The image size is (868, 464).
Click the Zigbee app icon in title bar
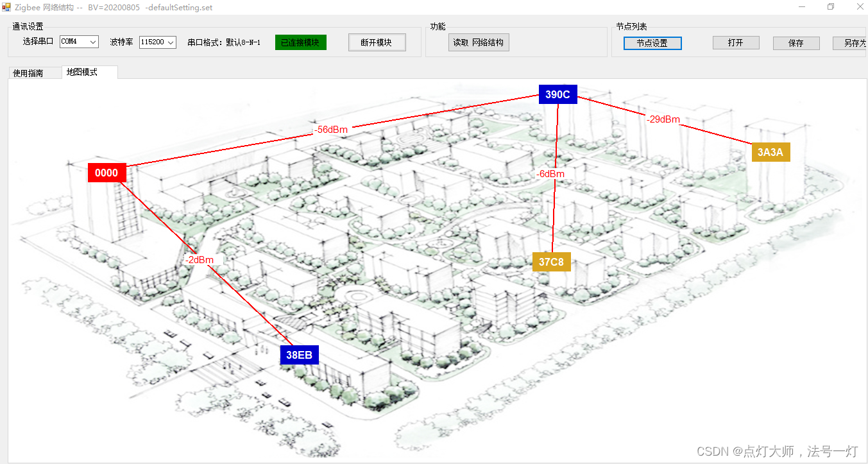tap(7, 7)
